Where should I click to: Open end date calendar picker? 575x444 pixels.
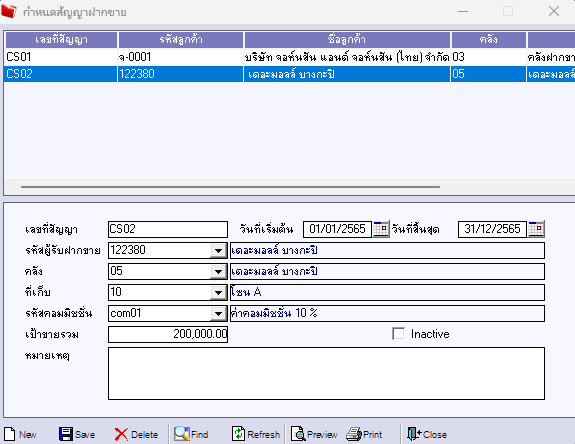tap(536, 229)
